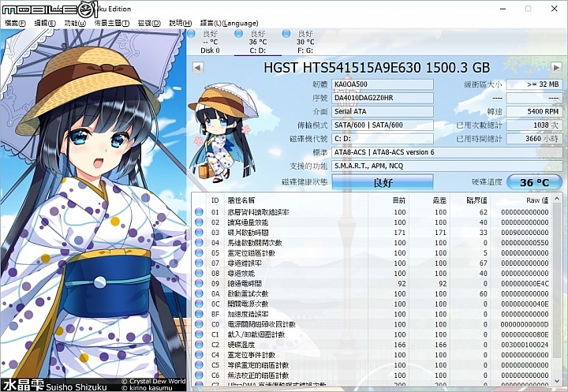Close the CrystalDiskInfo window

(x=555, y=9)
